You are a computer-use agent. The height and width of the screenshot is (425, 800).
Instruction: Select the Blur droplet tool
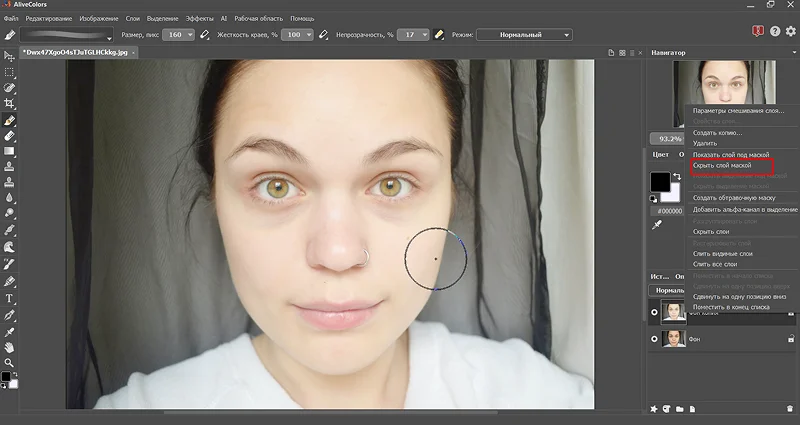(x=9, y=197)
